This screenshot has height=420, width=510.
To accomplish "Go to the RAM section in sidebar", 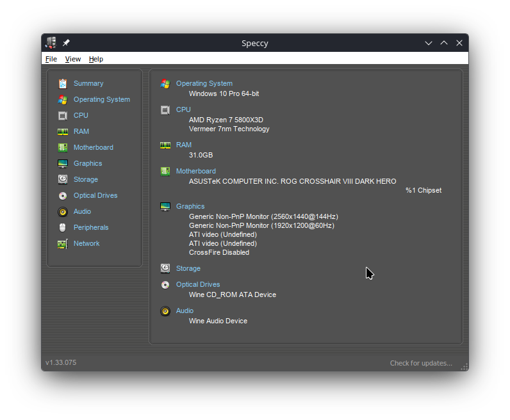I will (81, 131).
